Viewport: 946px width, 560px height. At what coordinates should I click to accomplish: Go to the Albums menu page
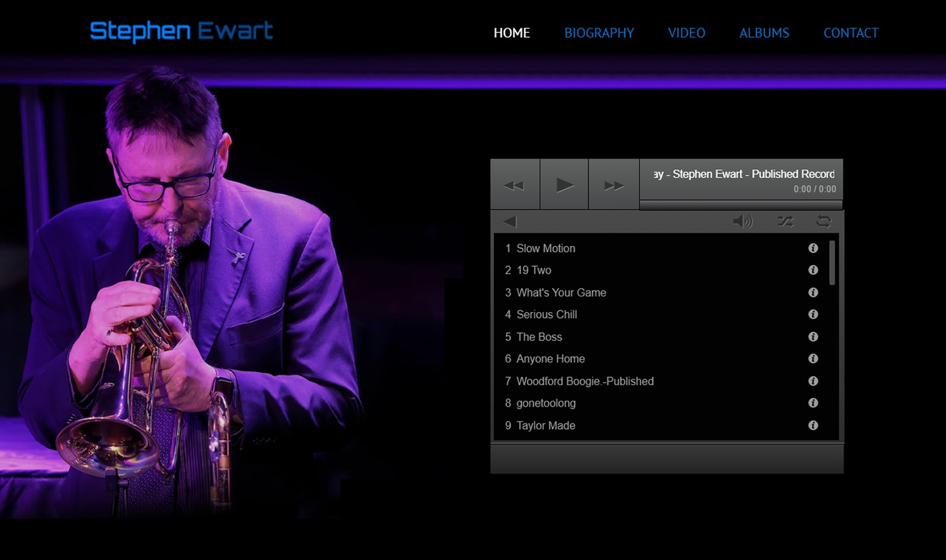point(764,33)
